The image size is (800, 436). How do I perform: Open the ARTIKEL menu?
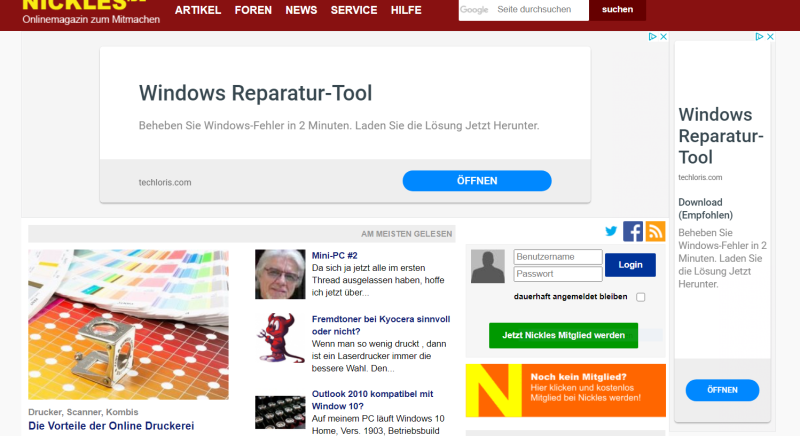click(198, 10)
